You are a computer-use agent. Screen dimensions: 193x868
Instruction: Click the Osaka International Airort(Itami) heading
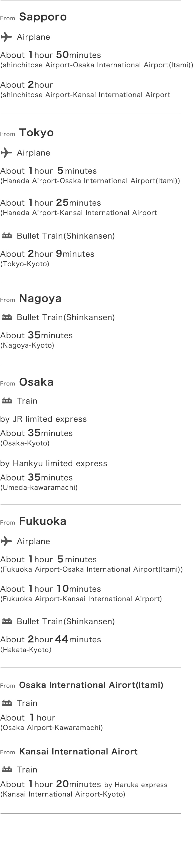[x=91, y=685]
